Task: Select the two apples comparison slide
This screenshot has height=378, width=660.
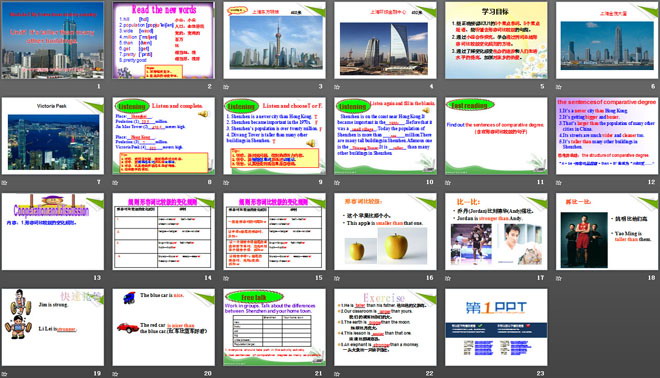Action: (x=385, y=232)
